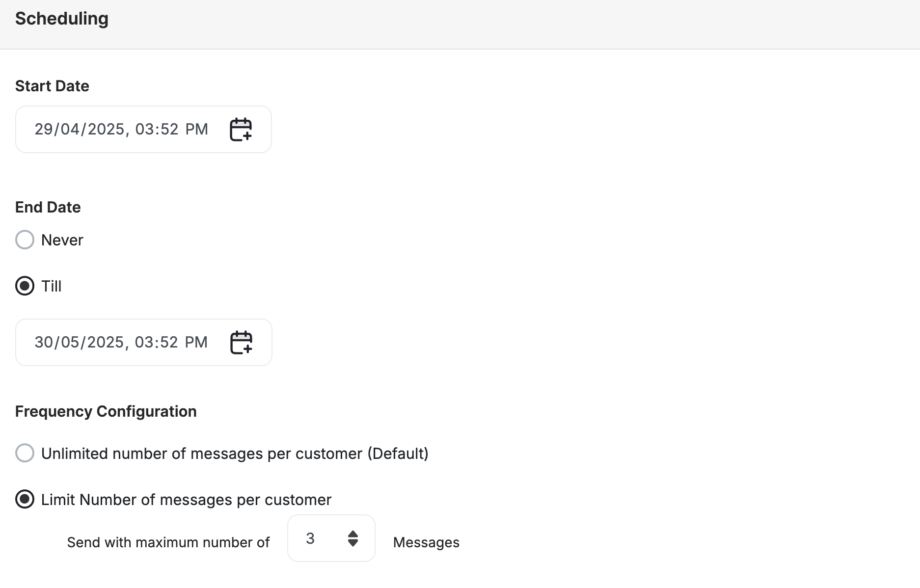
Task: Click the stepper up arrow beside the message count
Action: [x=353, y=533]
